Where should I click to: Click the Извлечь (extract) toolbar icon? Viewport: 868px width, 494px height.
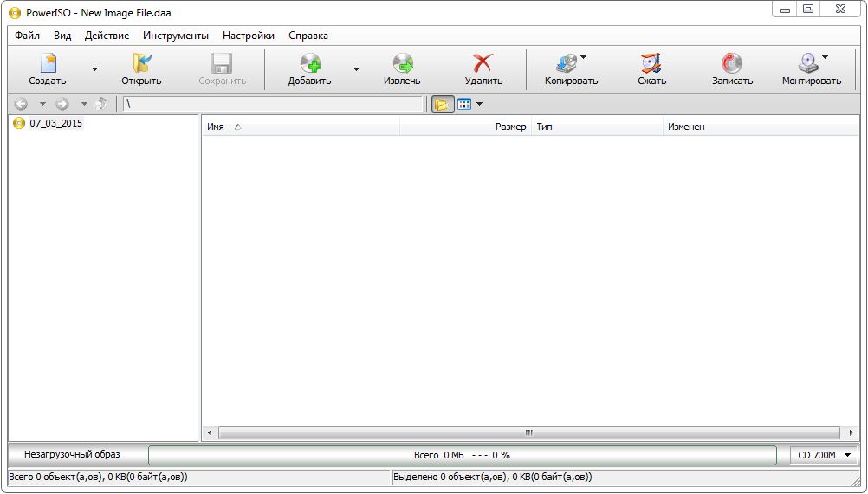click(403, 63)
